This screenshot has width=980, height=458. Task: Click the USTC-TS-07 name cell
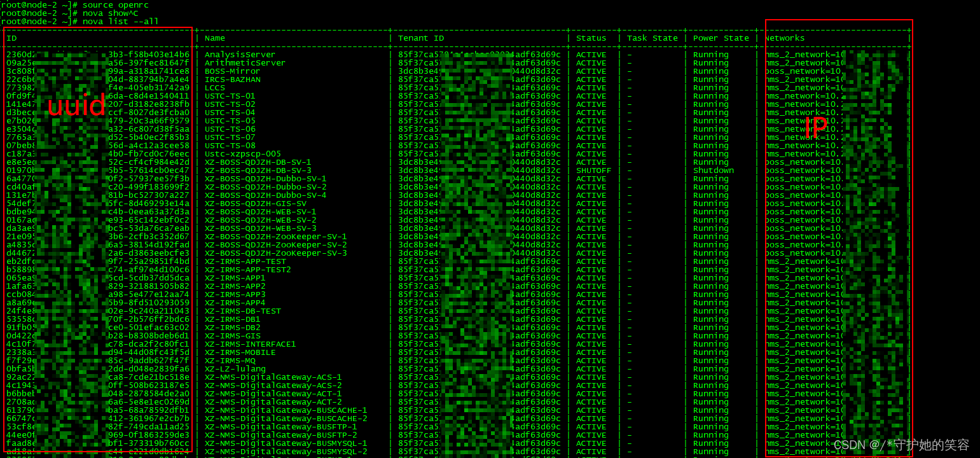pyautogui.click(x=230, y=137)
